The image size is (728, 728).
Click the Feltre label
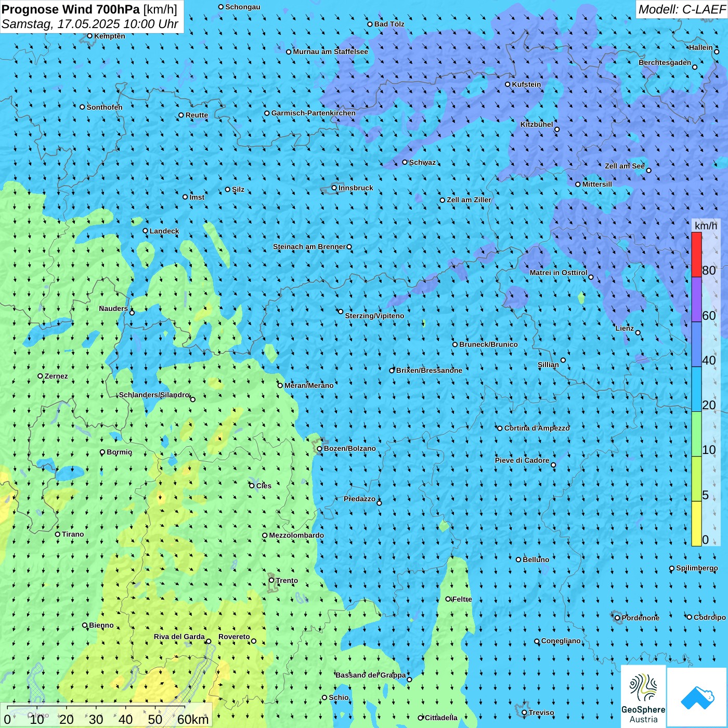pos(462,599)
